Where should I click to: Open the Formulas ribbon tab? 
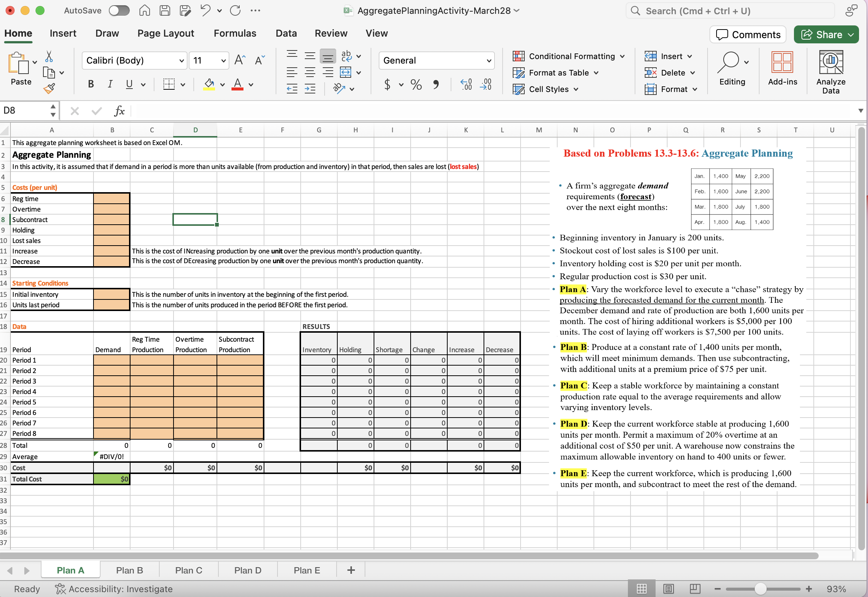(235, 33)
